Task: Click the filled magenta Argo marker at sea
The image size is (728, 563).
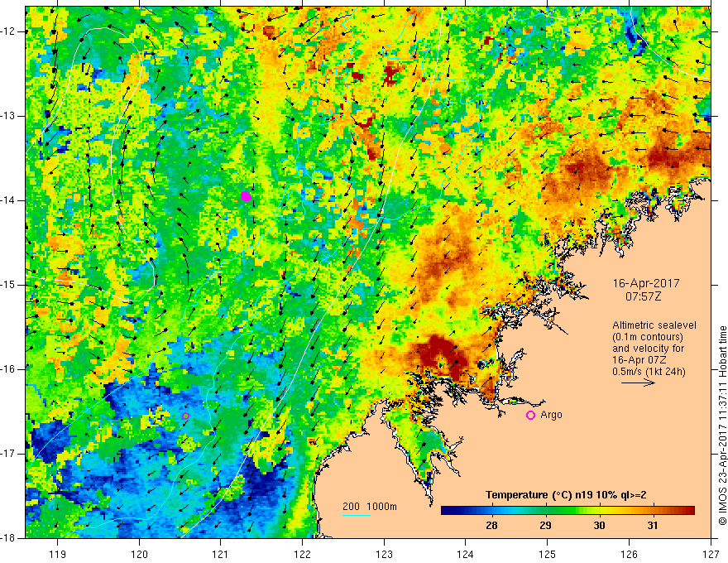Action: (246, 196)
